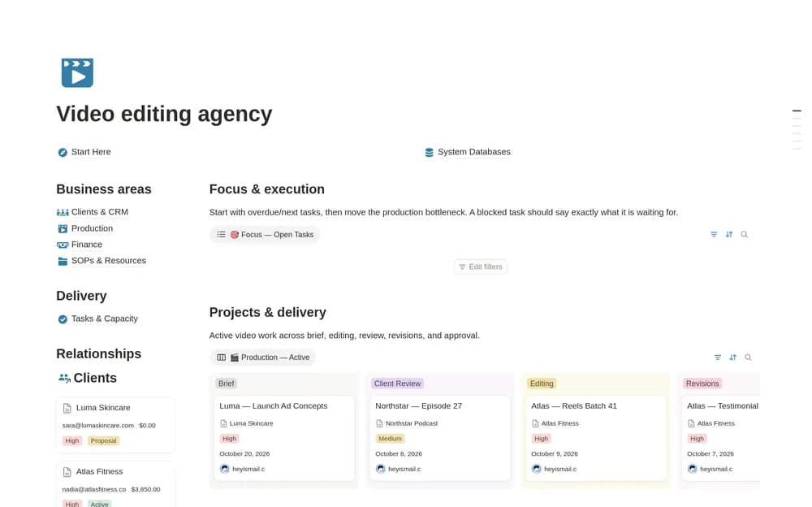Click October 20, 2026 date on Luma card
The height and width of the screenshot is (507, 812).
pos(244,454)
